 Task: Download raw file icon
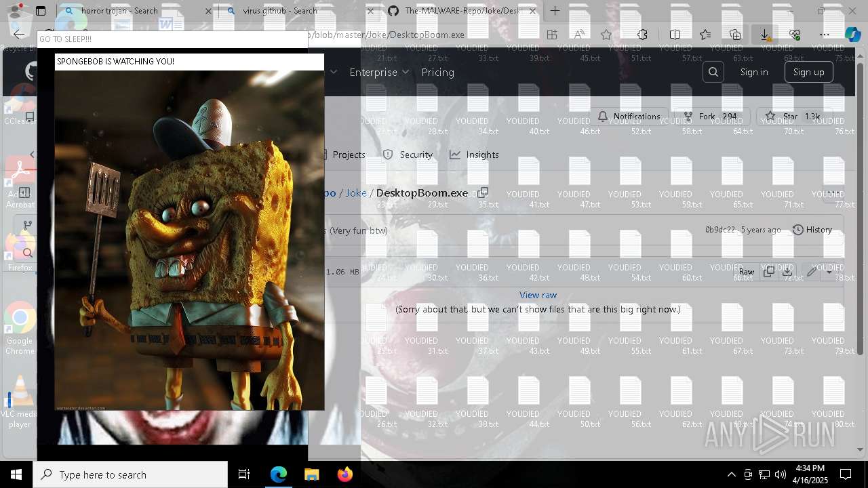787,272
